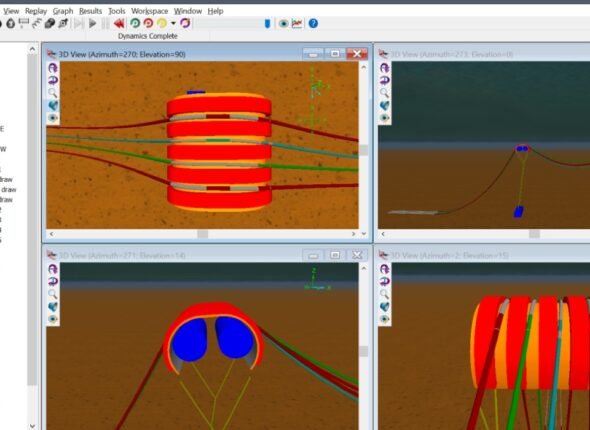The image size is (590, 430).
Task: Open the blue Help question mark icon
Action: pos(313,23)
